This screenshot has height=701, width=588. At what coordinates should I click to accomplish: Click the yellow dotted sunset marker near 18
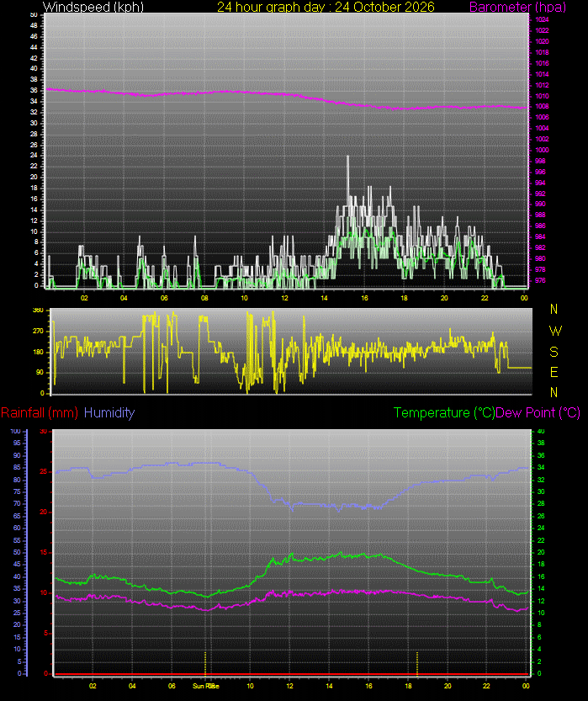pyautogui.click(x=417, y=663)
